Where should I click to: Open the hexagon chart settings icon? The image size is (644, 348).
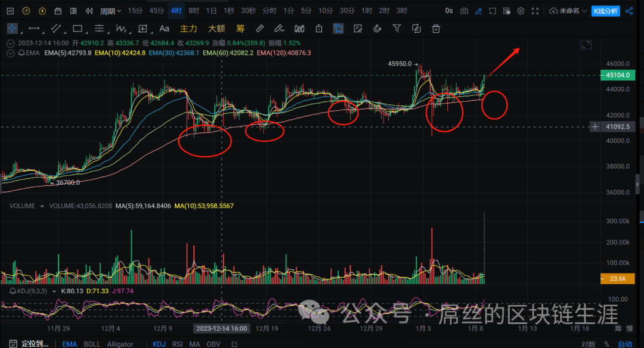[x=521, y=11]
